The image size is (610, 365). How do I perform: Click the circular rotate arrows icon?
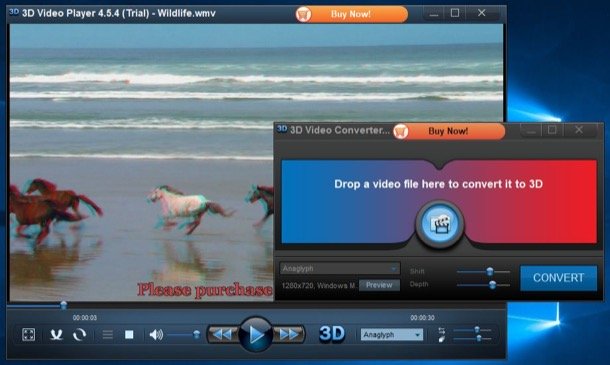[x=80, y=335]
